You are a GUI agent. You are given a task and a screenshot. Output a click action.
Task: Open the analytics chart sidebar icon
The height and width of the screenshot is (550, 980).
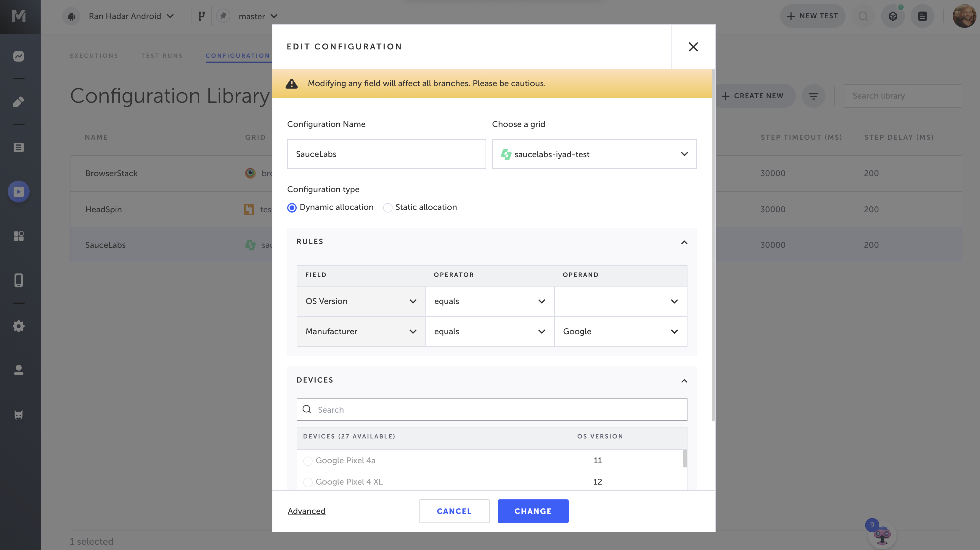pos(18,56)
